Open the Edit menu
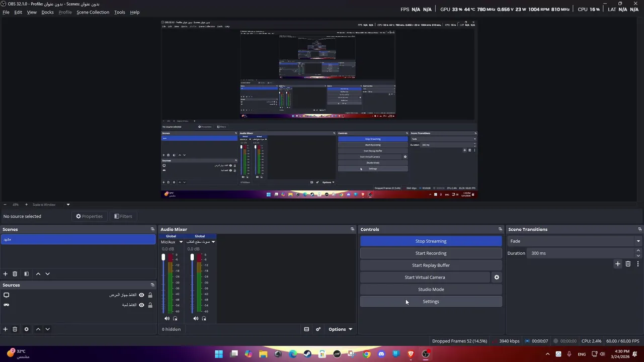This screenshot has height=362, width=644. [18, 12]
